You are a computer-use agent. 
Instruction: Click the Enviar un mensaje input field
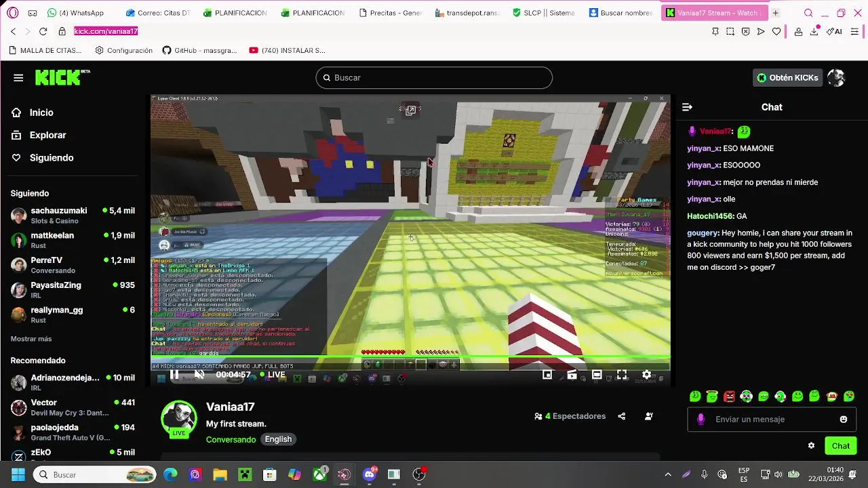pos(772,420)
